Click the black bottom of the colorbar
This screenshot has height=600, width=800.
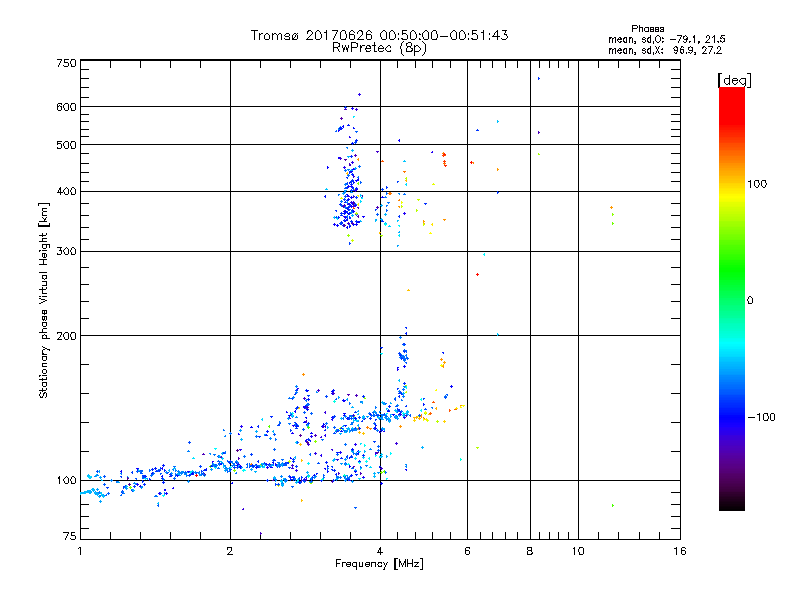(732, 503)
